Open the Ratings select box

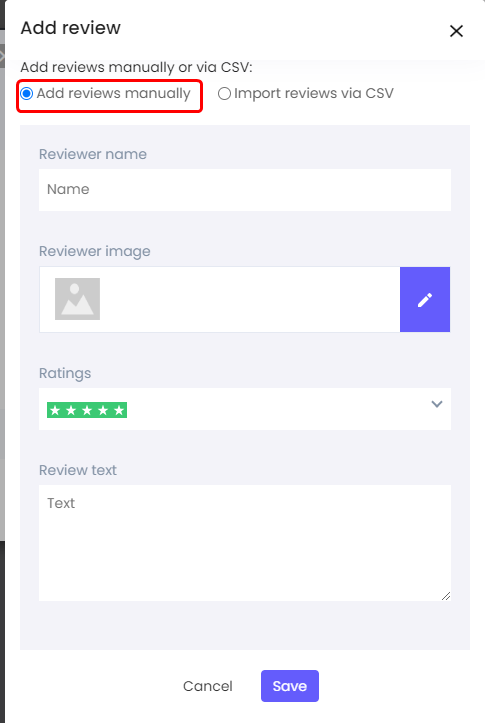pyautogui.click(x=245, y=409)
